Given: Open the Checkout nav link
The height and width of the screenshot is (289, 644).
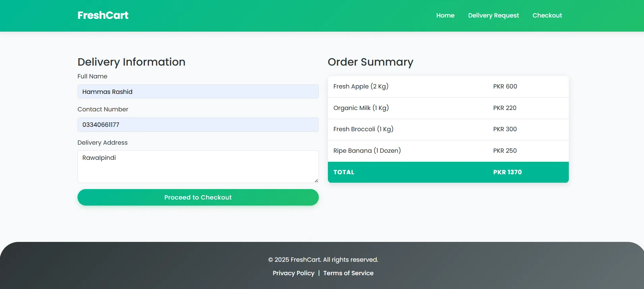Looking at the screenshot, I should click(547, 15).
